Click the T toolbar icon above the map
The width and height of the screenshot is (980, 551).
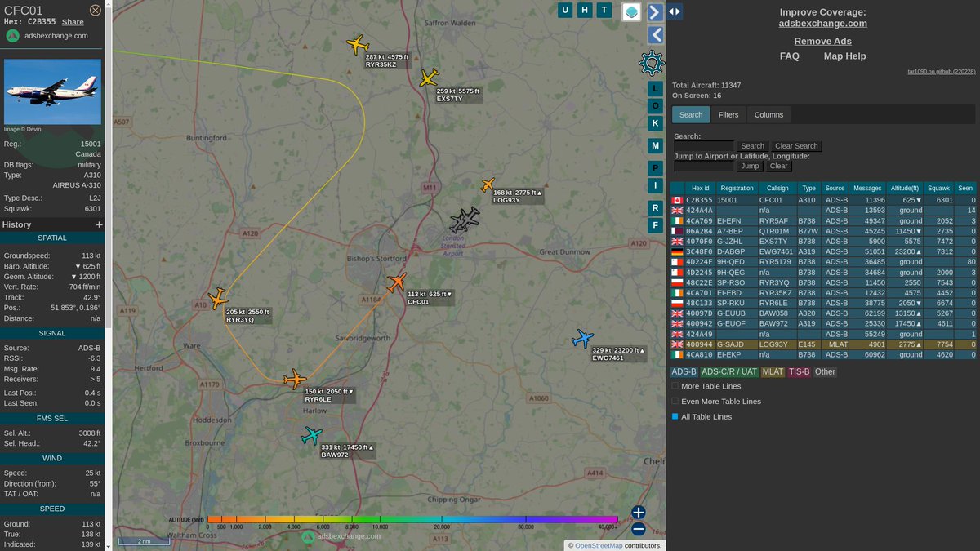click(605, 10)
